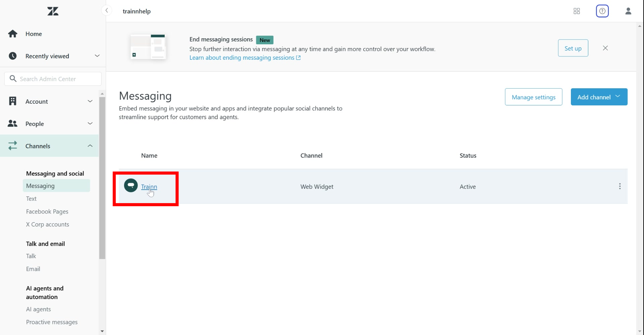Viewport: 644px width, 335px height.
Task: Dismiss the End messaging sessions banner
Action: (x=605, y=48)
